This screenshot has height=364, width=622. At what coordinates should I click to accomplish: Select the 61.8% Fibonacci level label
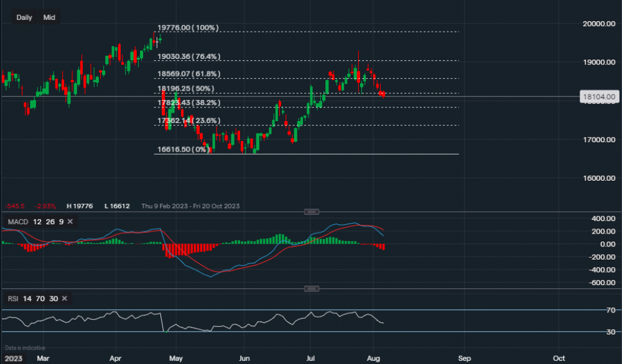click(x=189, y=74)
